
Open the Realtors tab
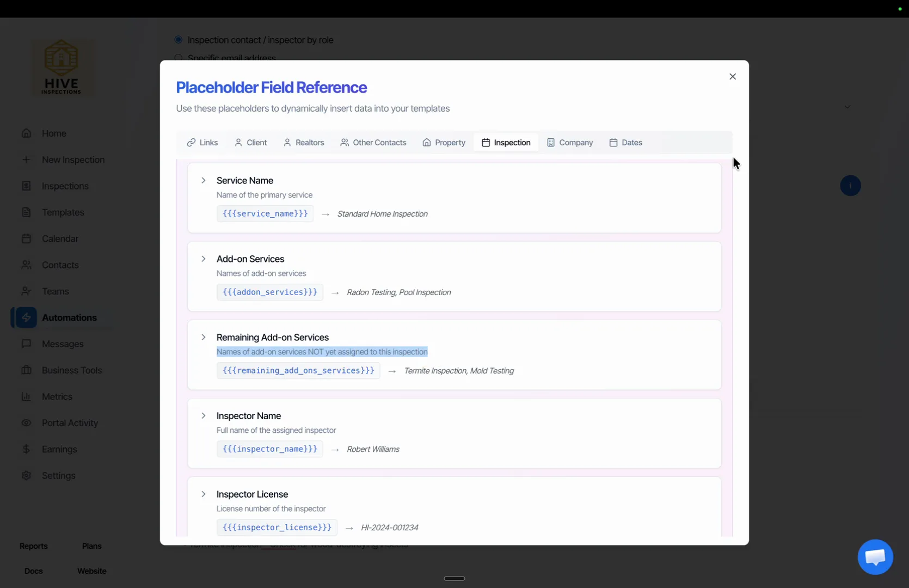coord(304,143)
